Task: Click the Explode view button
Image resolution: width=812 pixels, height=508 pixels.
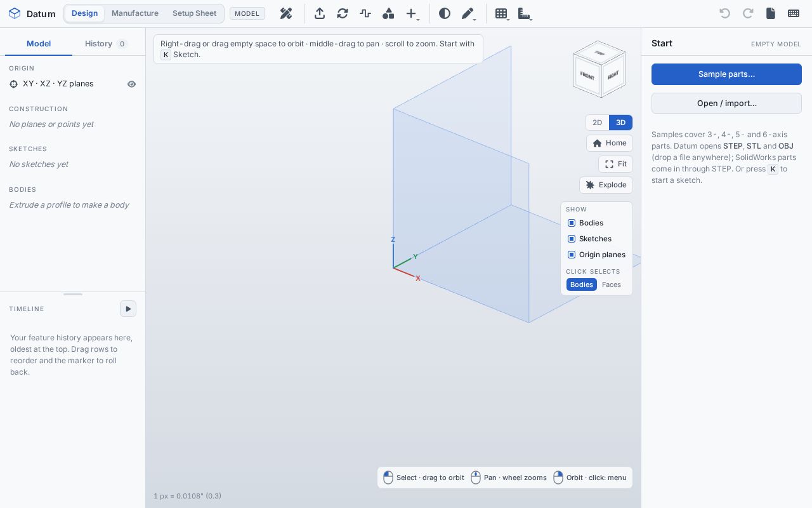Action: click(x=606, y=185)
